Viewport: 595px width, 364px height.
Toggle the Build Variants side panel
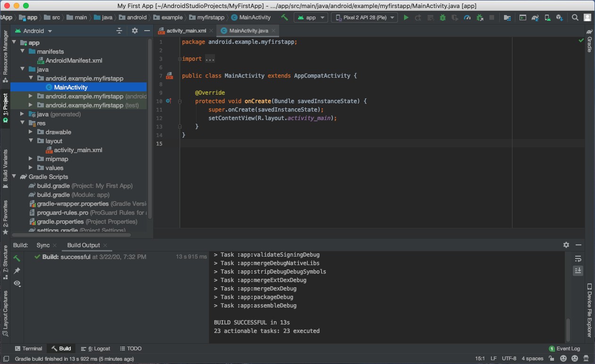(x=5, y=169)
